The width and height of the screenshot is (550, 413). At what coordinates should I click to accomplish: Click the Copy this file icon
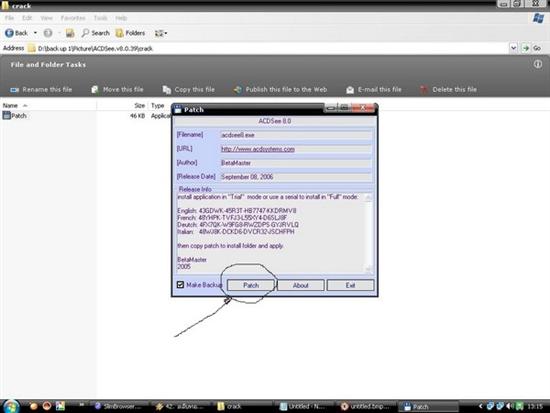pos(166,90)
